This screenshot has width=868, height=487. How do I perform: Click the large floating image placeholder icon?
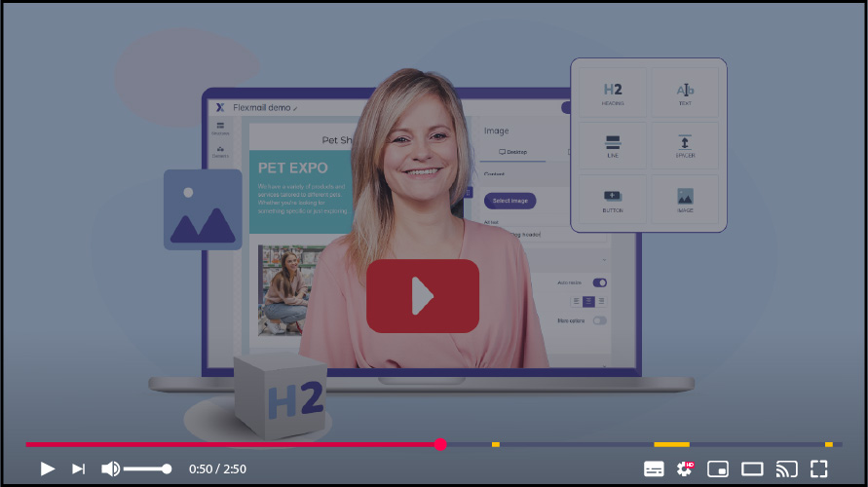pyautogui.click(x=203, y=209)
